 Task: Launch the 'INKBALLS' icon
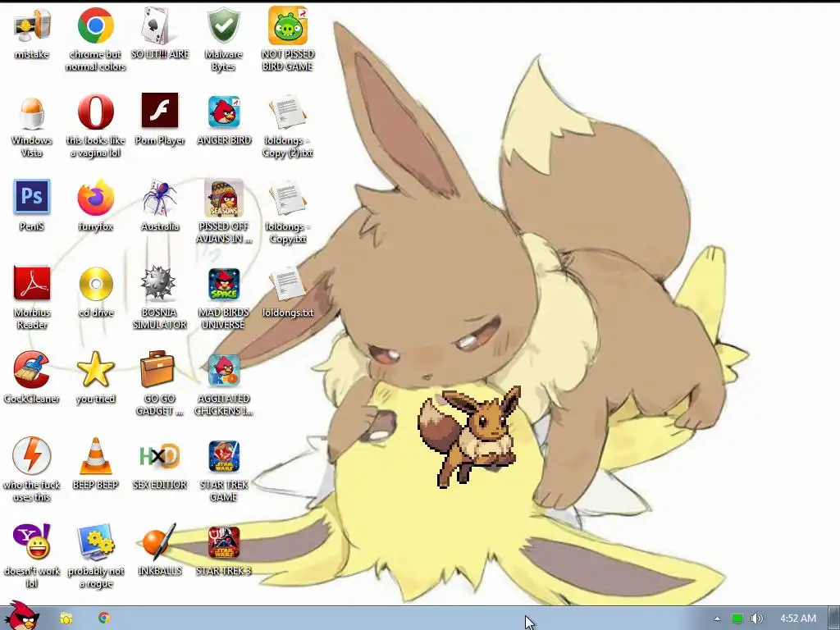pos(159,542)
